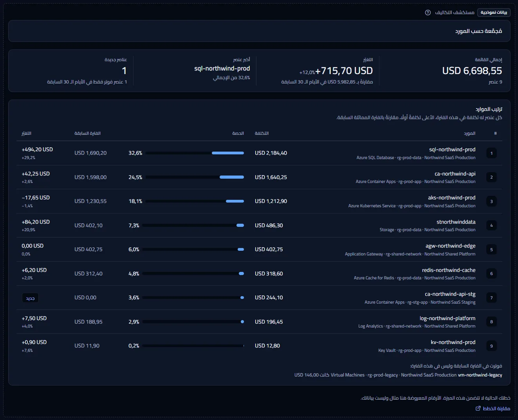The width and height of the screenshot is (518, 420).
Task: Click the الحصة column header
Action: click(x=238, y=133)
